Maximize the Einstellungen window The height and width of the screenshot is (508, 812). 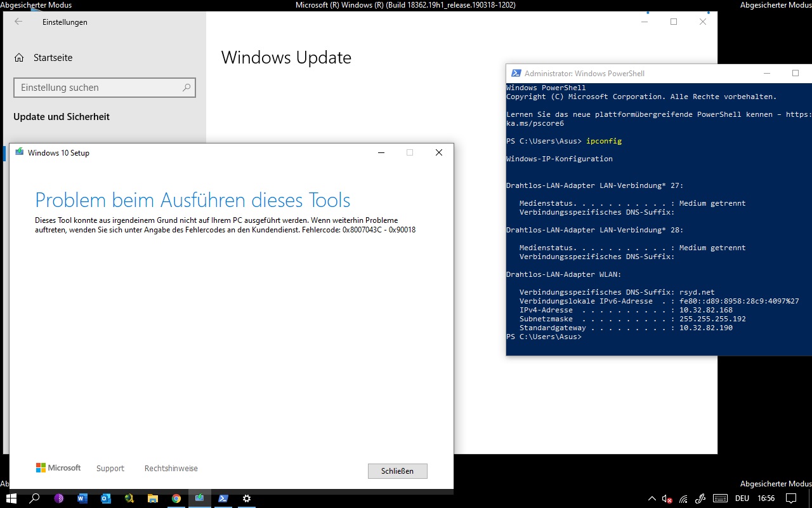point(674,22)
